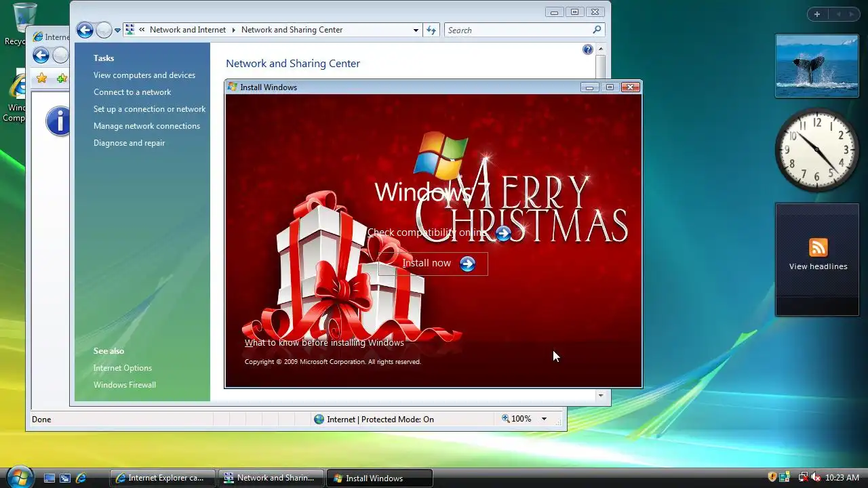The height and width of the screenshot is (488, 868).
Task: Click the 10:23 AM taskbar clock
Action: 842,478
